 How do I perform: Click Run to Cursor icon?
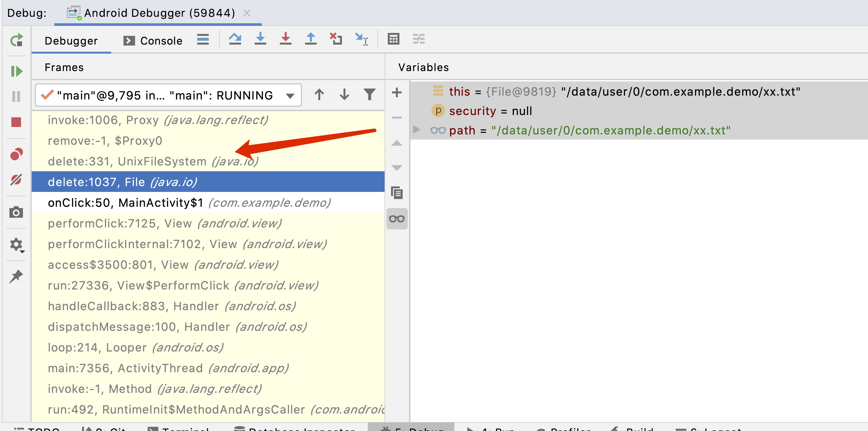tap(361, 39)
